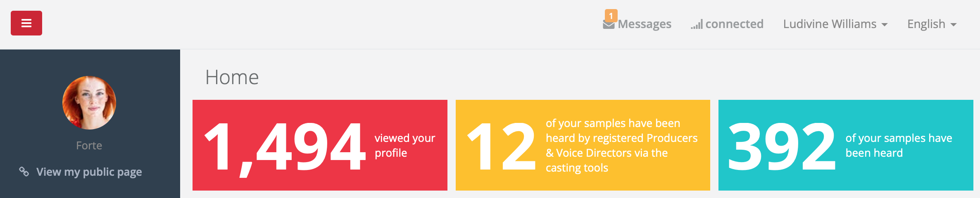Click the red-haired profile avatar photo
The image size is (980, 198).
click(x=89, y=103)
